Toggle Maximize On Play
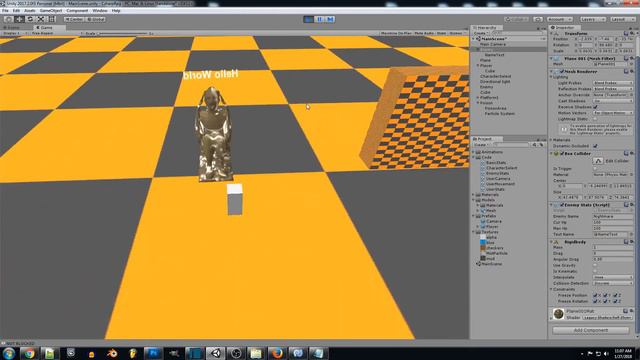The image size is (640, 360). click(396, 33)
